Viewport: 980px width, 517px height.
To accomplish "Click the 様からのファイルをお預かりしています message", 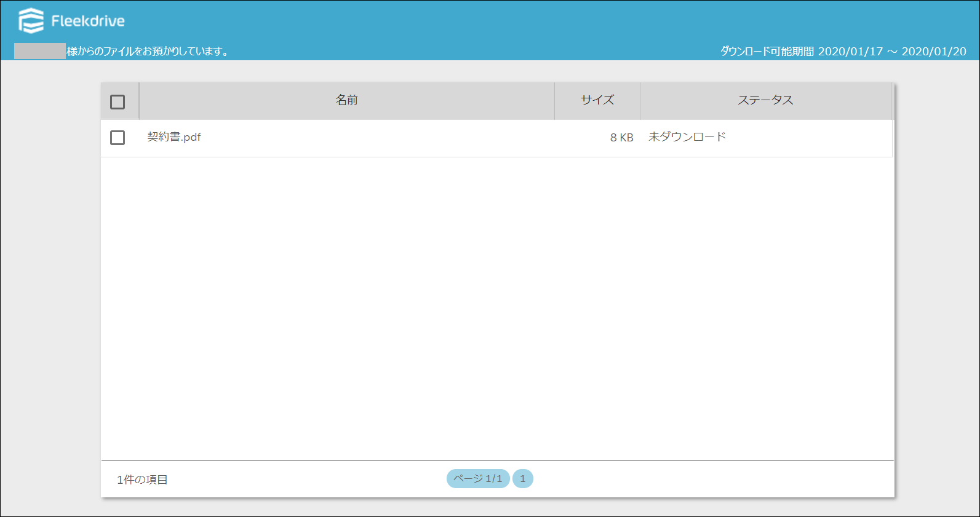I will (x=148, y=52).
